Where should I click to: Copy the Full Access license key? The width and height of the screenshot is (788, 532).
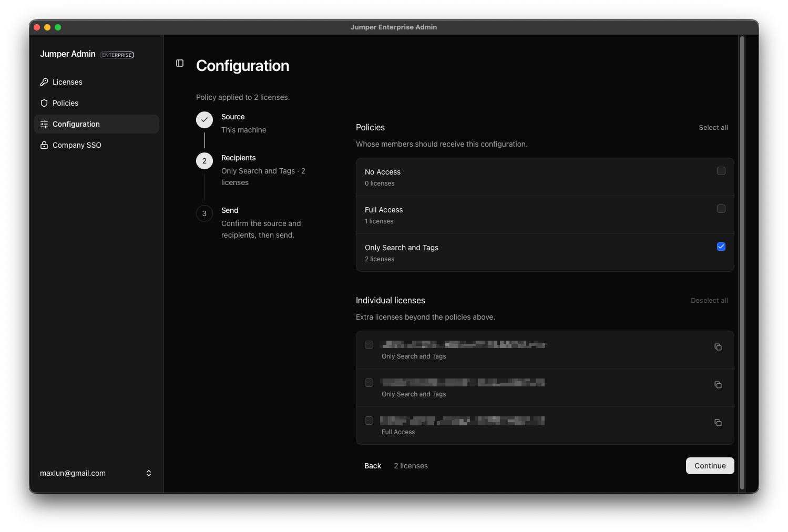click(x=718, y=423)
